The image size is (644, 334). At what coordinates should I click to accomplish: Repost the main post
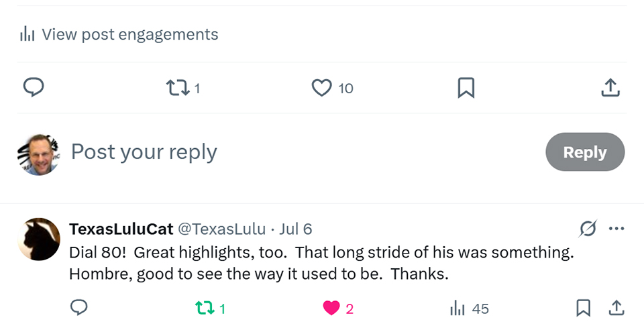[x=178, y=88]
